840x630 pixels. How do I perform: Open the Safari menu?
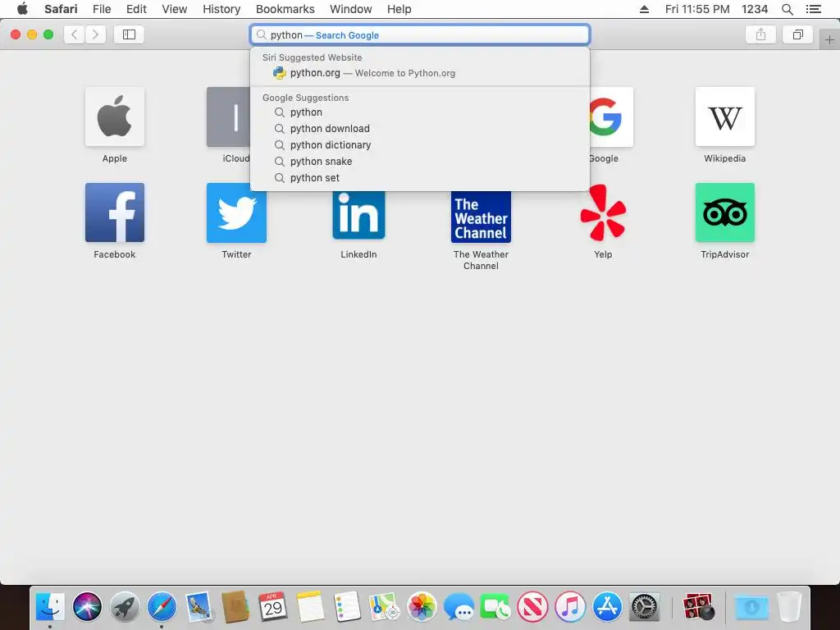[x=61, y=9]
